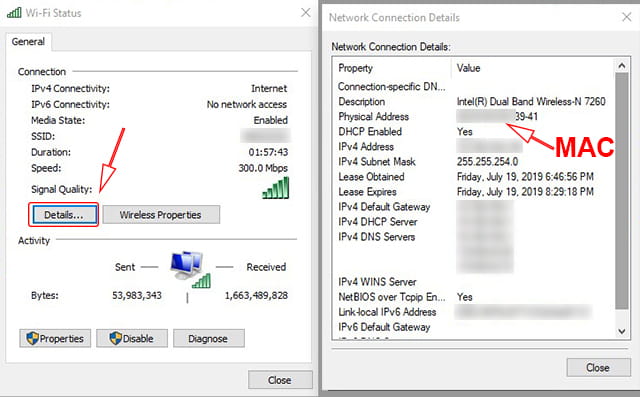
Task: Click the IPv4 Connectivity Internet value
Action: point(269,89)
